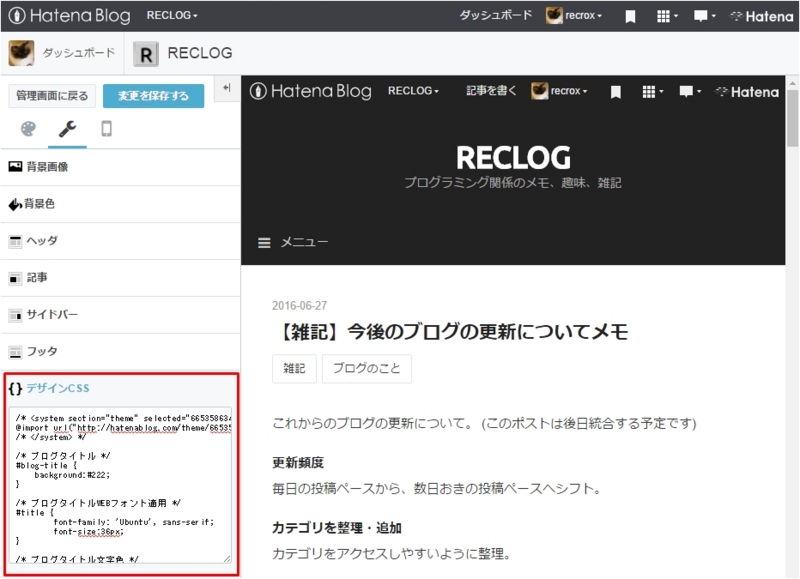
Task: Collapse the デザインCSS section
Action: click(x=58, y=388)
